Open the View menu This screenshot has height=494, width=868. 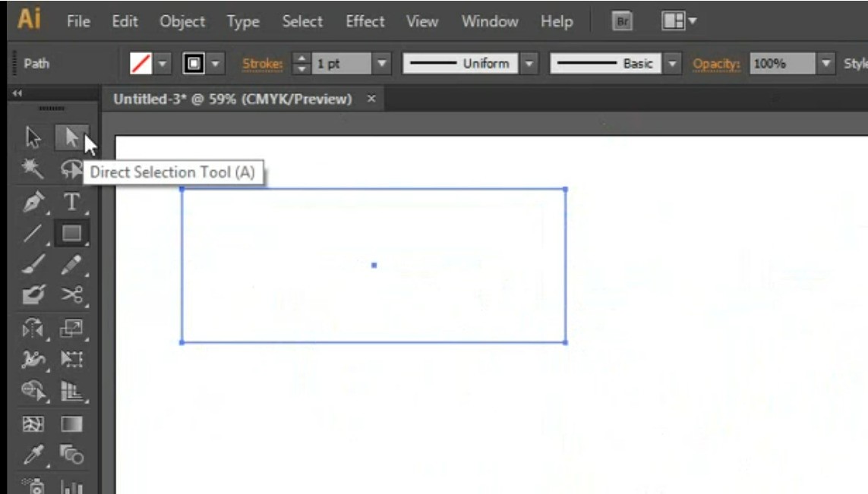[421, 21]
